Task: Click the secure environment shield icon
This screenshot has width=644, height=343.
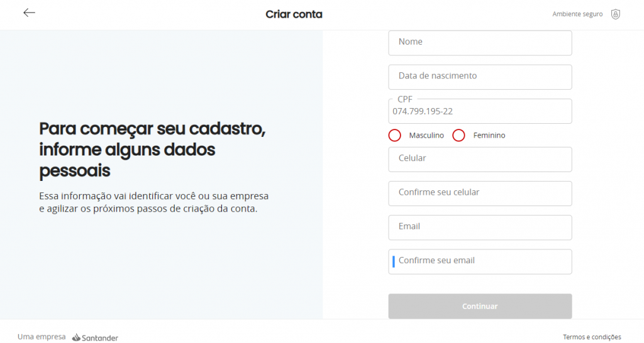Action: 615,14
